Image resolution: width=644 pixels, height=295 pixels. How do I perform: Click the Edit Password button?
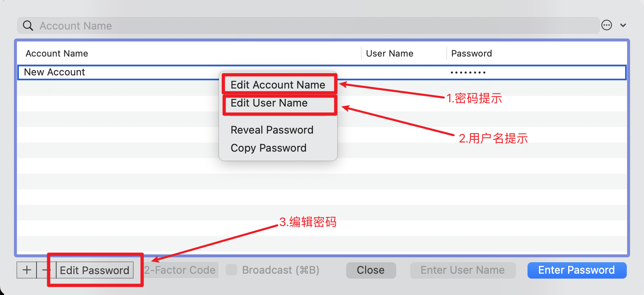[x=95, y=270]
